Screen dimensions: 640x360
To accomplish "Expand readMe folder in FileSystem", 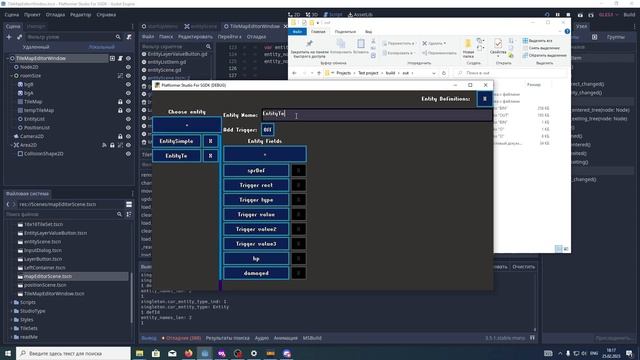I will [11, 337].
